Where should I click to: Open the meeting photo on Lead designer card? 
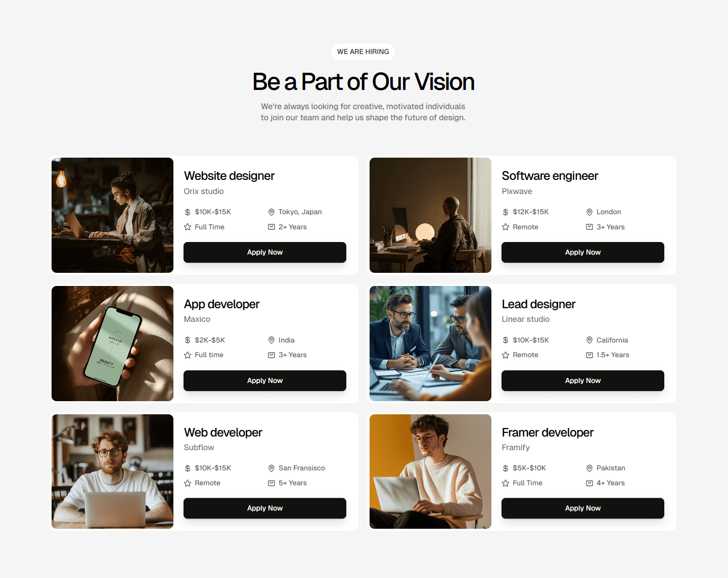click(430, 344)
